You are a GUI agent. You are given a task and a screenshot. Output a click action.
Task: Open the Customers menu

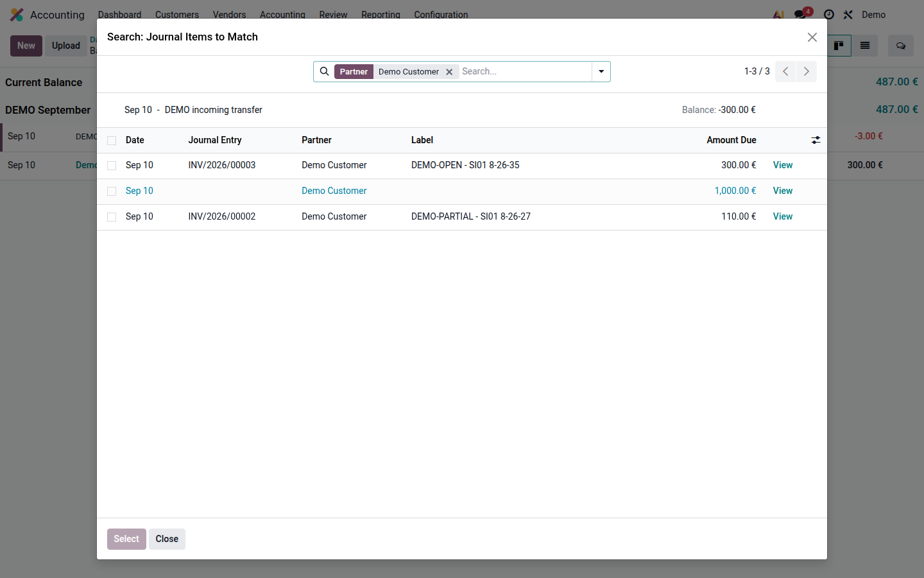177,14
